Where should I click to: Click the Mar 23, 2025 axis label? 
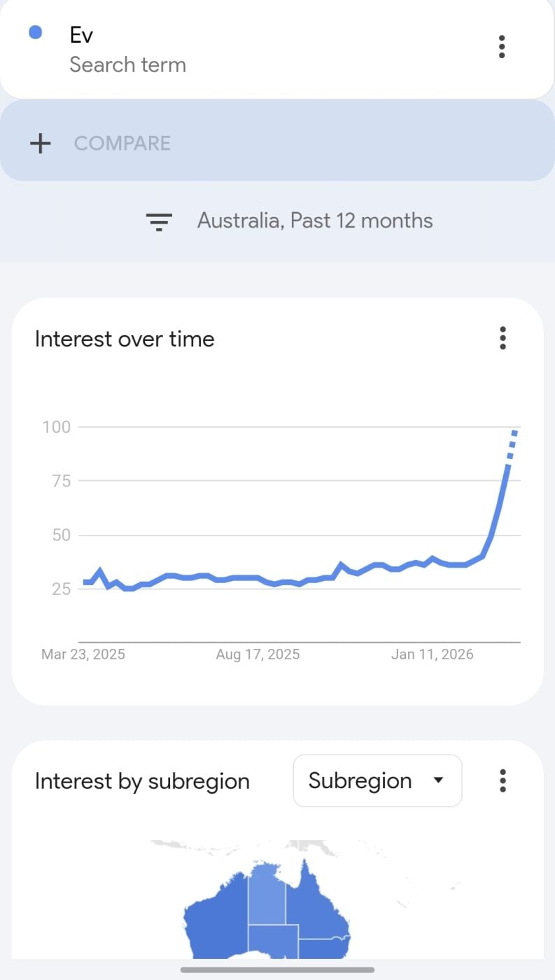pos(83,654)
